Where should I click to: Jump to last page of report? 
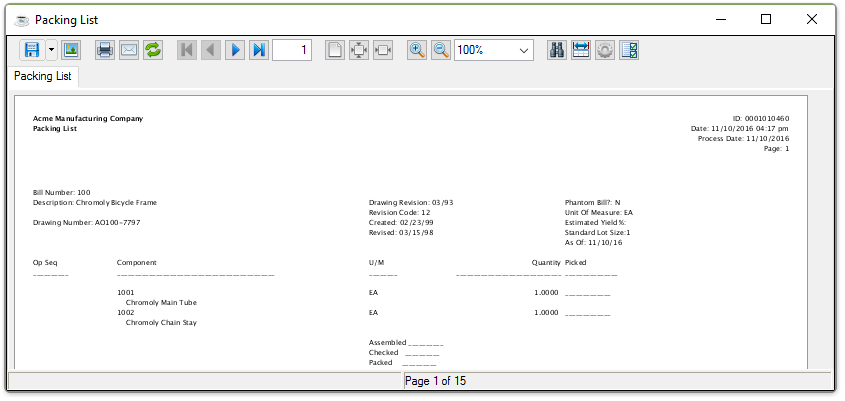click(x=258, y=50)
